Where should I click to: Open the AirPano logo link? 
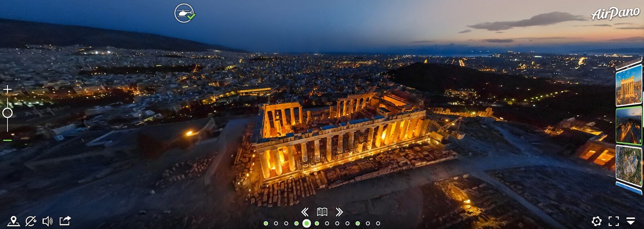[615, 13]
